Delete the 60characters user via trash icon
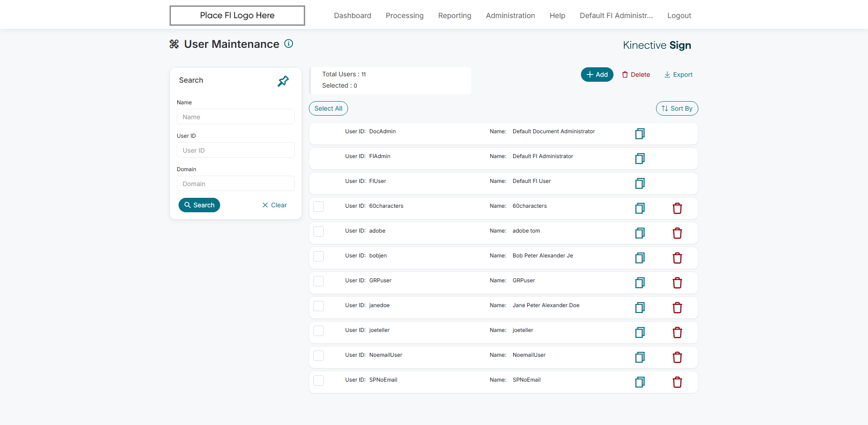The height and width of the screenshot is (425, 868). tap(677, 208)
